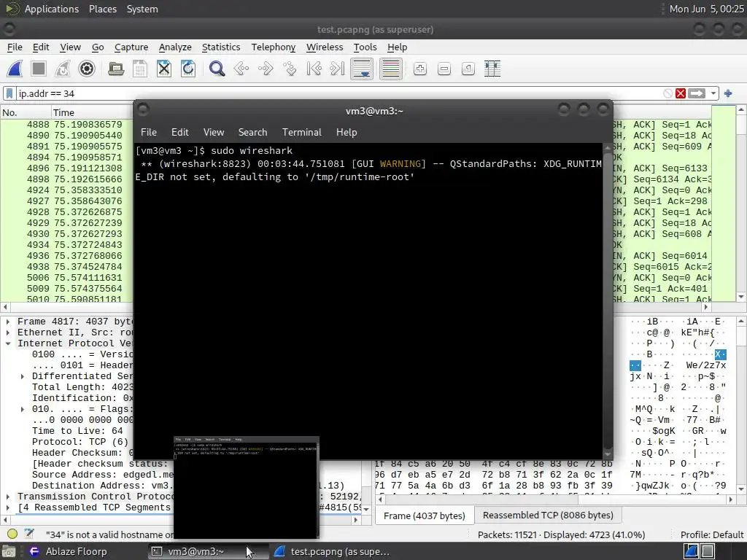The image size is (747, 560).
Task: Select Frame (4037 bytes) tab
Action: (424, 516)
